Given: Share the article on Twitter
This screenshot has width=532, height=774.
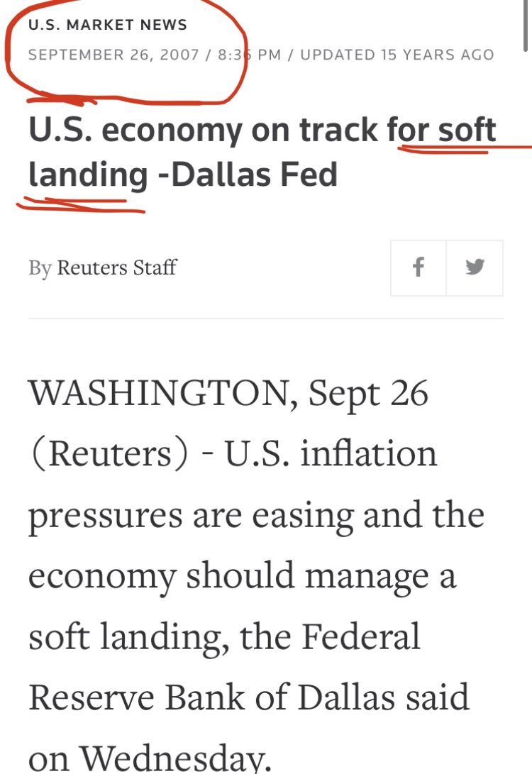Looking at the screenshot, I should tap(475, 268).
